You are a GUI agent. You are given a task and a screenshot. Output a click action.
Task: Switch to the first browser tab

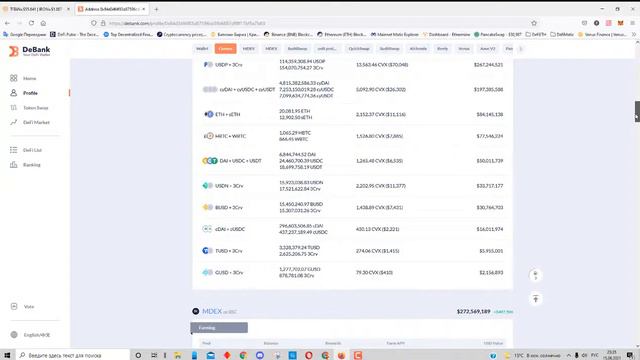[x=36, y=9]
